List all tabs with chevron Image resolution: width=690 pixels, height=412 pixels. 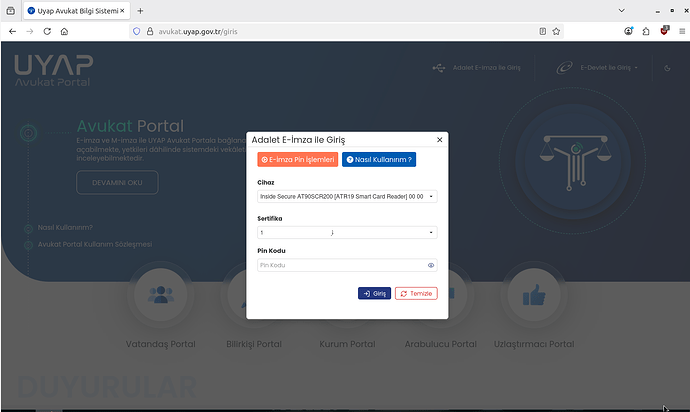coord(621,11)
